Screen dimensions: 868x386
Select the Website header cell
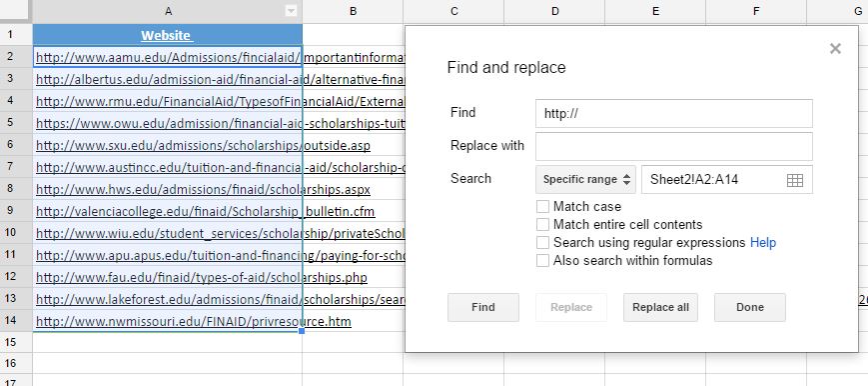click(167, 35)
